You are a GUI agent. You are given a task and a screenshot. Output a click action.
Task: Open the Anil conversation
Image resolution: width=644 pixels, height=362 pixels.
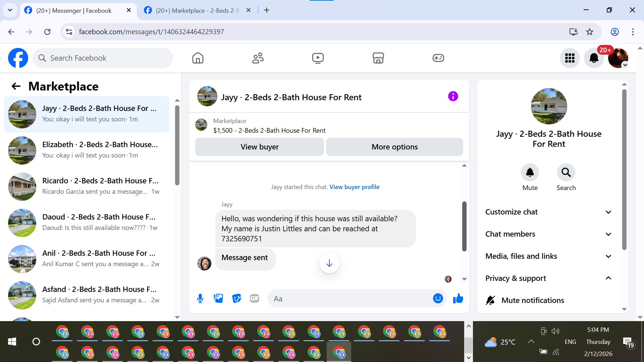click(87, 259)
